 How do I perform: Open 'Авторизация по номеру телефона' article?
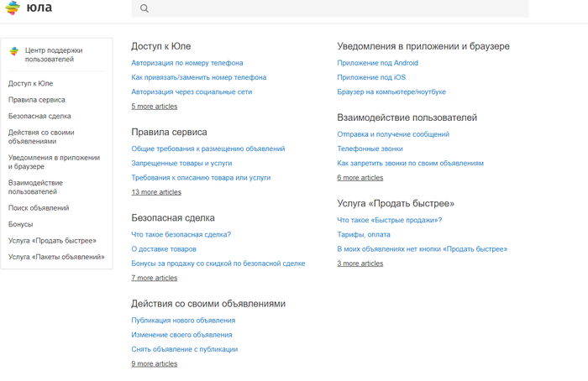[x=187, y=63]
